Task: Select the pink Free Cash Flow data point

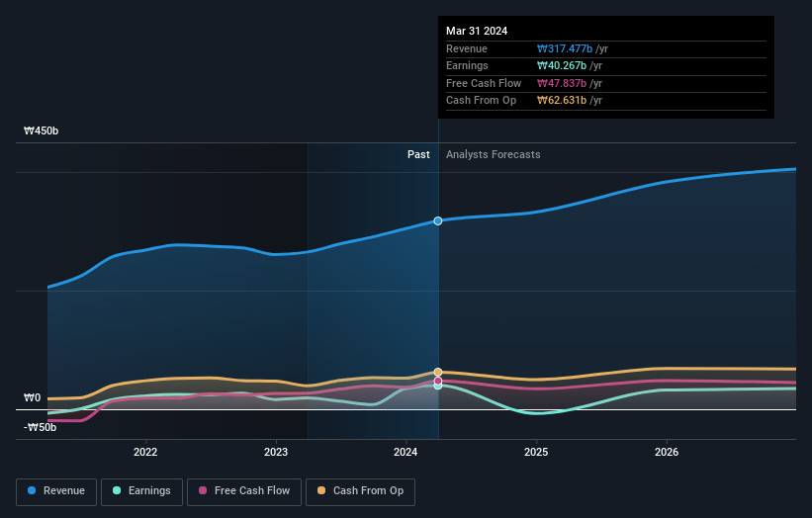Action: tap(438, 381)
